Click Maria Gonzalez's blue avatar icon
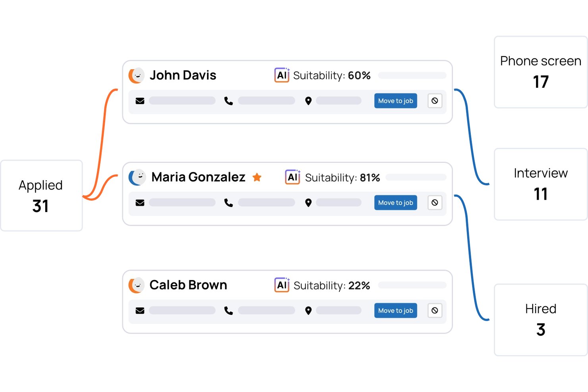Image resolution: width=588 pixels, height=392 pixels. click(137, 177)
